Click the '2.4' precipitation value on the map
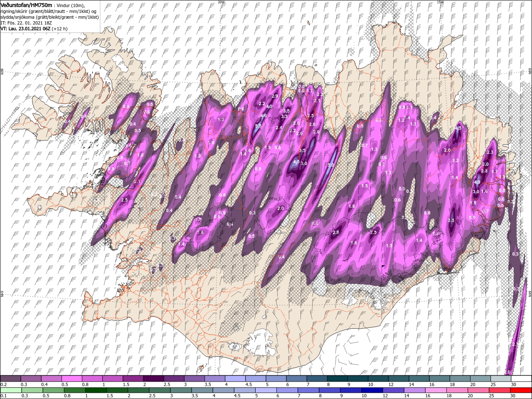 point(279,128)
